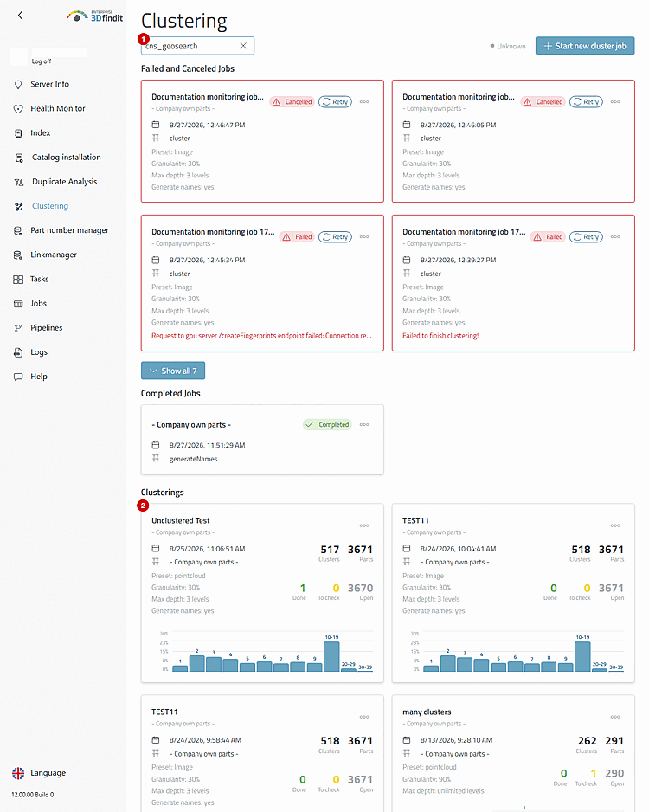Click the Logs sidebar icon

coord(18,352)
